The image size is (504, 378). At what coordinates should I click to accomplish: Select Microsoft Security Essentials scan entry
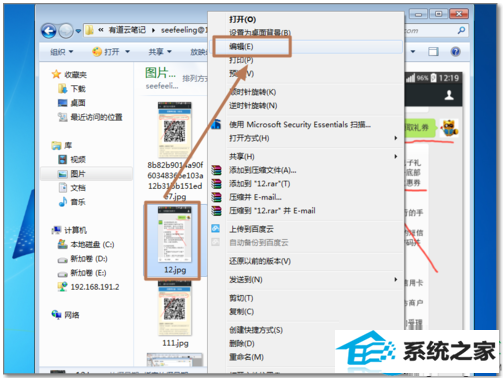point(299,125)
